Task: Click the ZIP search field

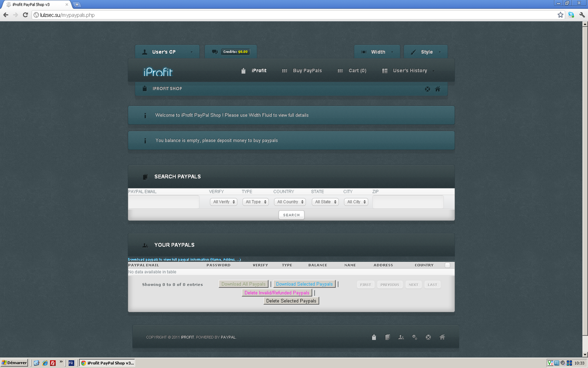Action: point(408,202)
